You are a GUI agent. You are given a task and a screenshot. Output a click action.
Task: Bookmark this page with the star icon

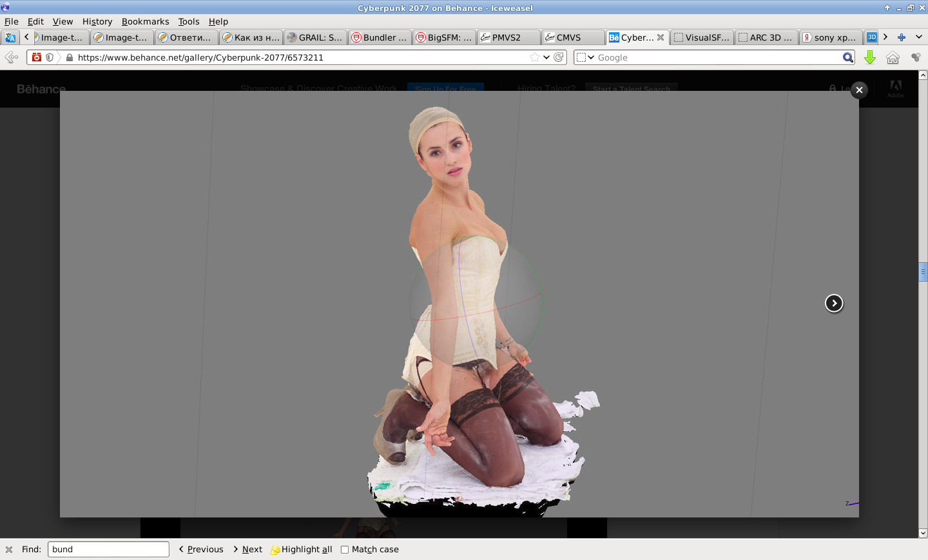[534, 57]
